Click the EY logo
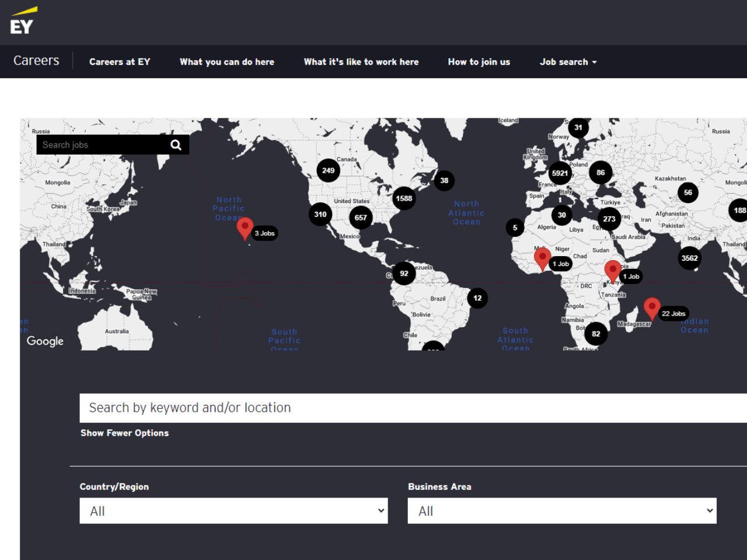The image size is (747, 560). 23,21
